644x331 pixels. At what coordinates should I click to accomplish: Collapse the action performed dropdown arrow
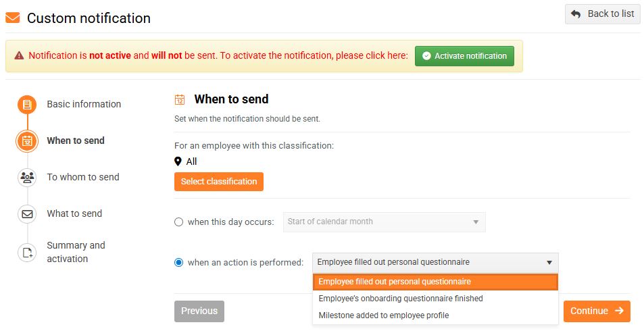[x=549, y=262]
